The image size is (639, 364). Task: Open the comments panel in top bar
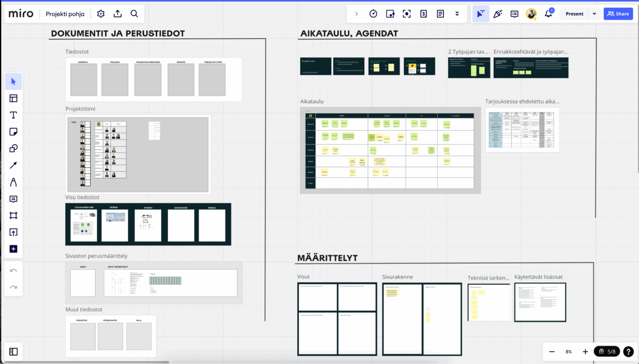click(514, 14)
